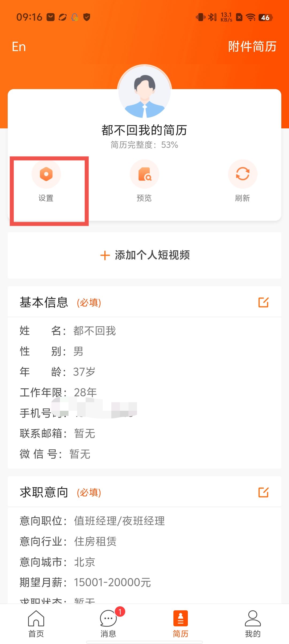This screenshot has height=644, width=289.
Task: Tap the resume completeness 53% text
Action: [144, 145]
